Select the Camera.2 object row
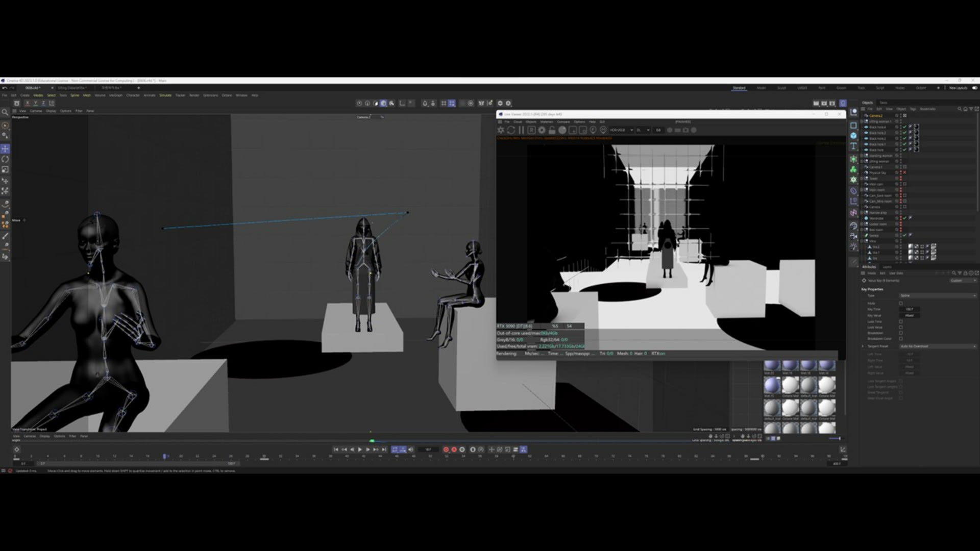This screenshot has width=980, height=551. point(876,116)
